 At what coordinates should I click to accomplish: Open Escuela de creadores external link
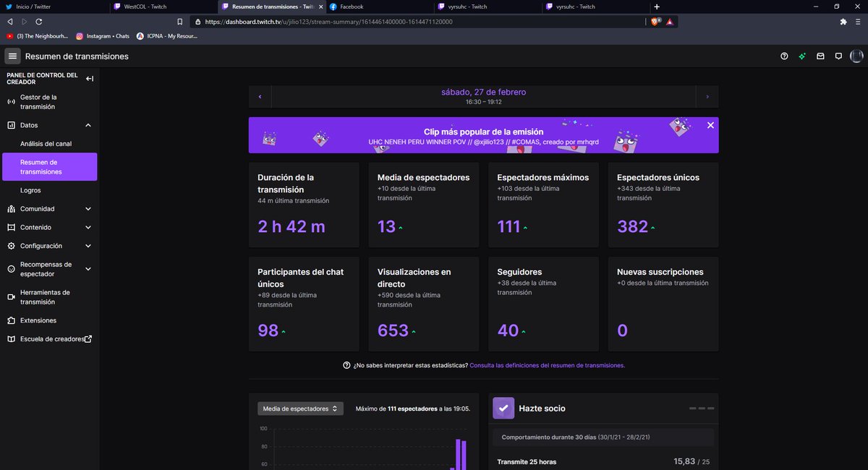[49, 339]
